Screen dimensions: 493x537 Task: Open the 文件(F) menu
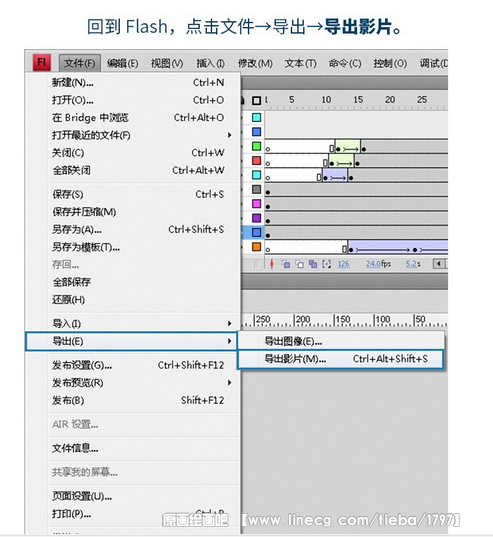(80, 63)
